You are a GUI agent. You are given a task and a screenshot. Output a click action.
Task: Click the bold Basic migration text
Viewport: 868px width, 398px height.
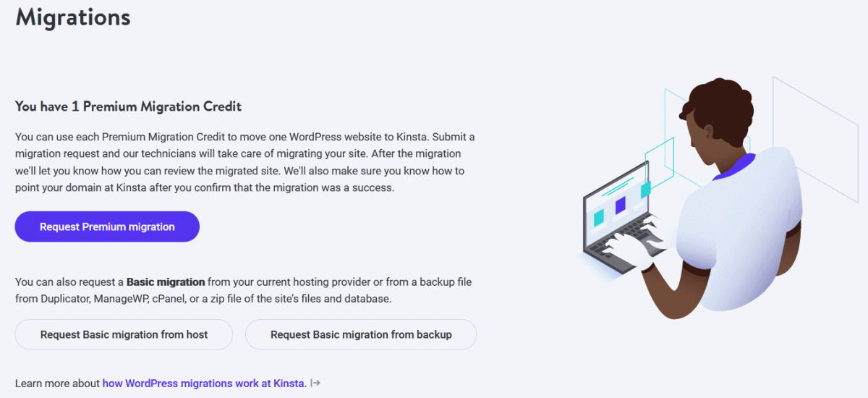pos(166,281)
